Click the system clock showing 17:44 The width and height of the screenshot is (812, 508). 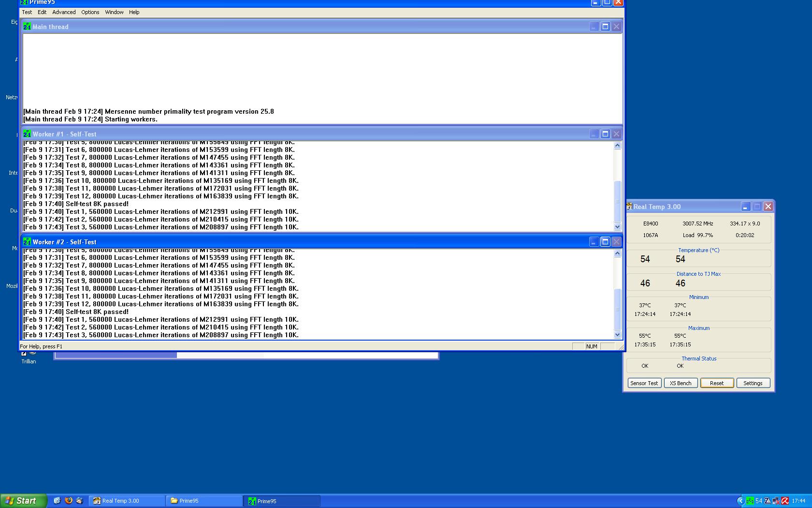[799, 501]
